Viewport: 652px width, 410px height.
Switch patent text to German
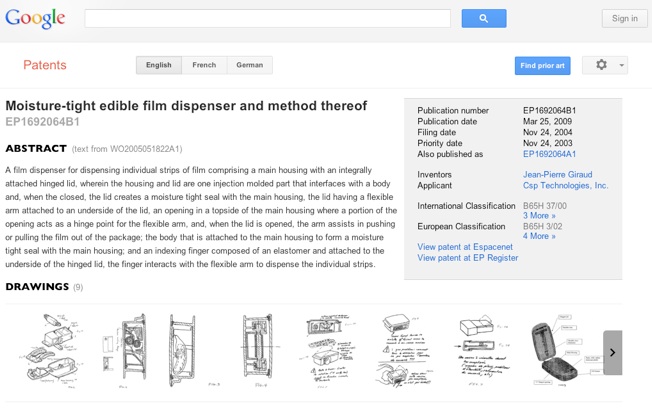coord(249,65)
